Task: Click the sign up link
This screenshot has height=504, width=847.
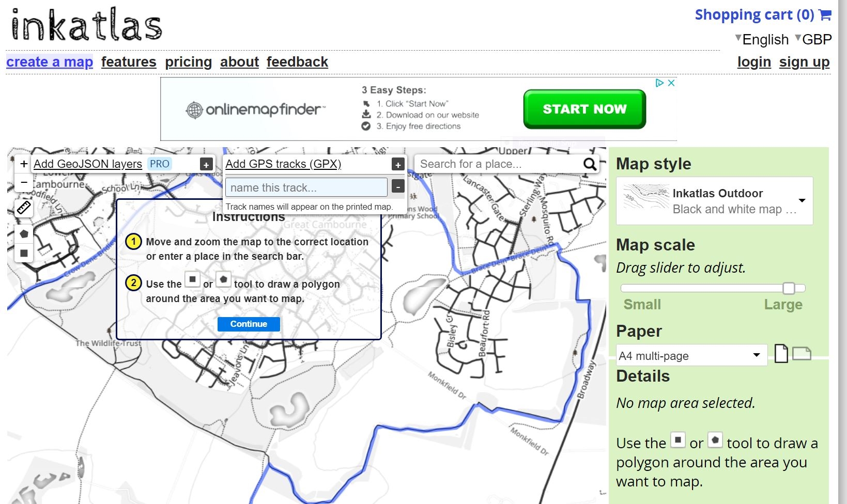Action: point(804,62)
